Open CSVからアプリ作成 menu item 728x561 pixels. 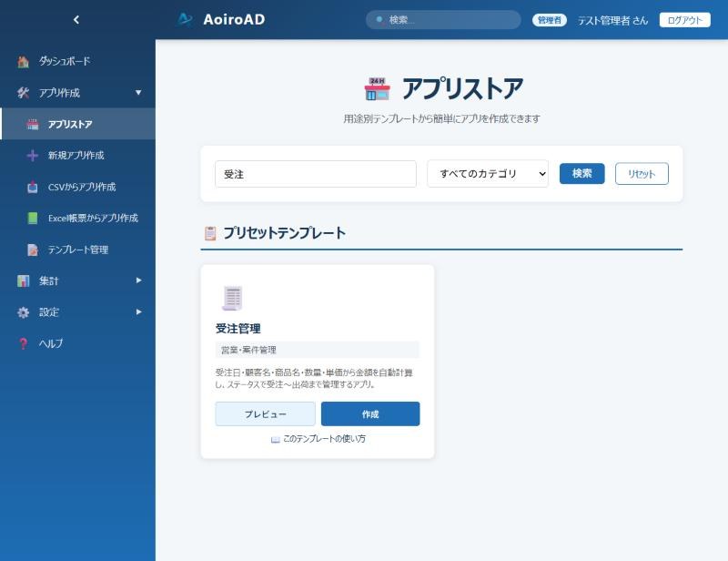pos(77,187)
